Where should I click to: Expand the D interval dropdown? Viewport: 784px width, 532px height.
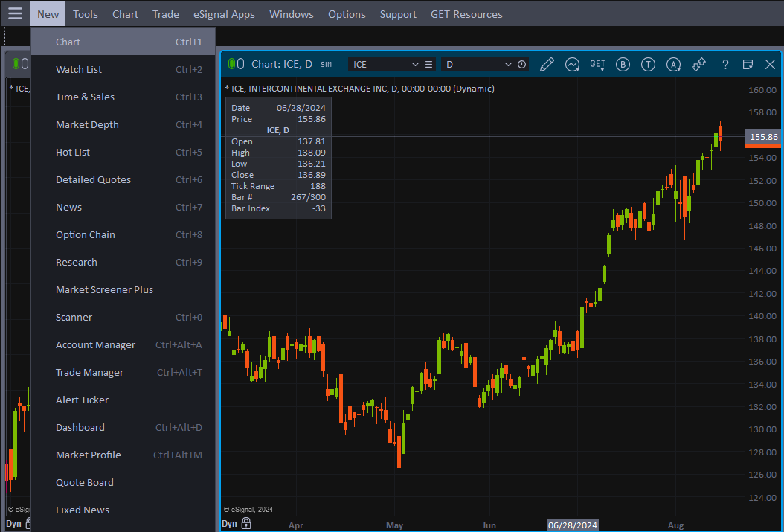pyautogui.click(x=508, y=65)
